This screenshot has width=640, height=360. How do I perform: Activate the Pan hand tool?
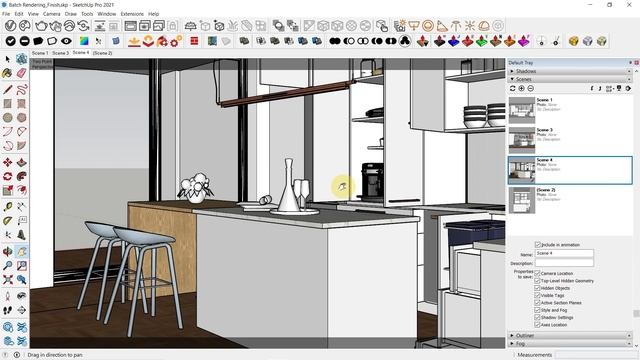[x=22, y=251]
